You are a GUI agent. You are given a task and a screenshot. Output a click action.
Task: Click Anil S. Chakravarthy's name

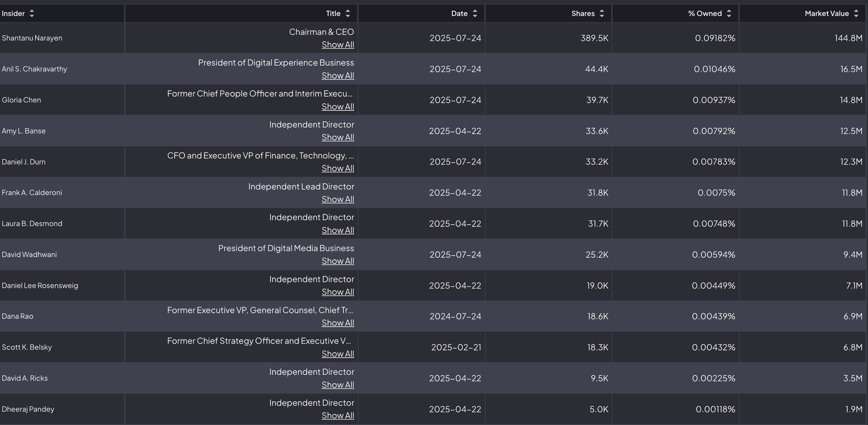click(34, 69)
